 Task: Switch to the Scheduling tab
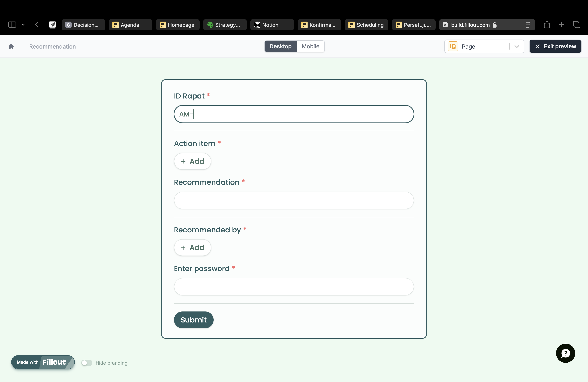tap(366, 25)
